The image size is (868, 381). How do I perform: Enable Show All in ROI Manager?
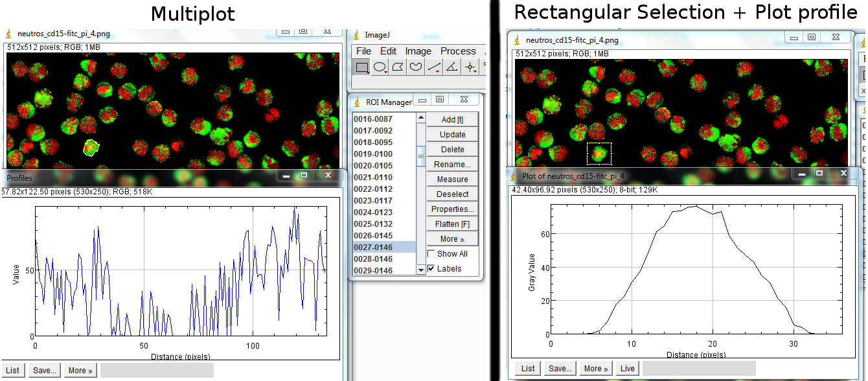(x=431, y=253)
